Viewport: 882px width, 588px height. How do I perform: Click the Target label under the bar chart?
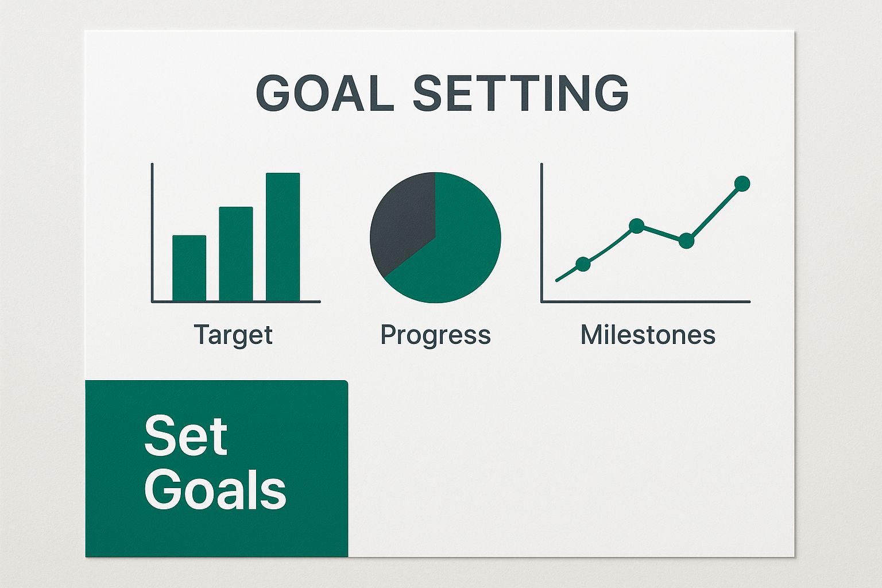(233, 335)
